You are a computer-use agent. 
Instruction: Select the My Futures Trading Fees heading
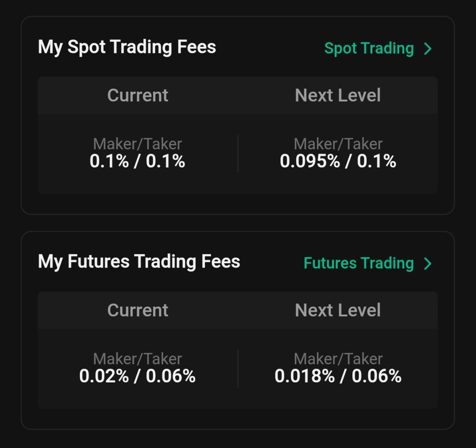coord(139,261)
